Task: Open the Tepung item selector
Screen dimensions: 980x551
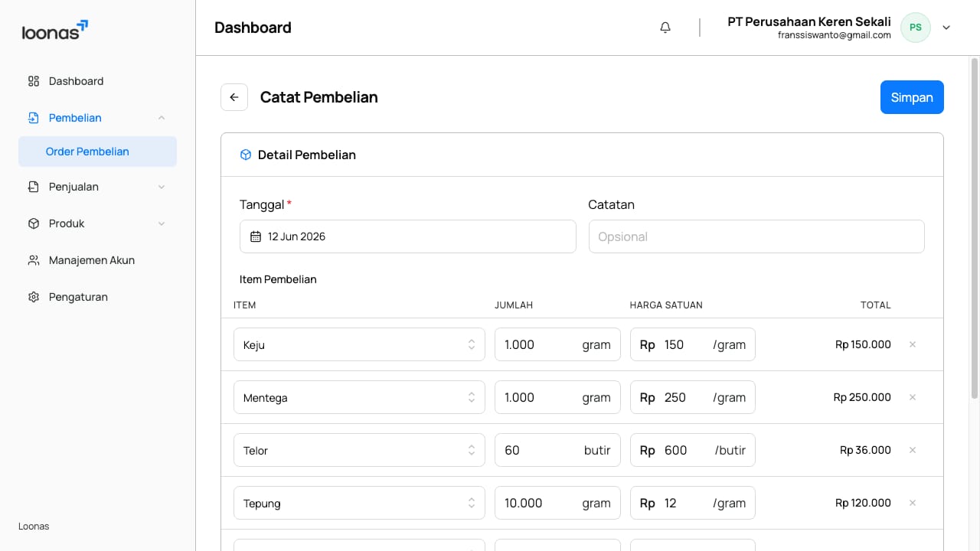Action: click(359, 503)
